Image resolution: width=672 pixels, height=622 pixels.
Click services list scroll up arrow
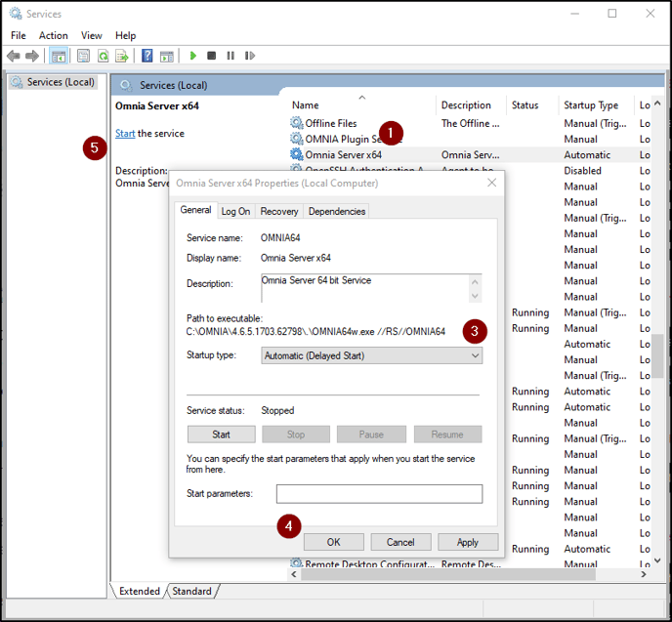tap(657, 104)
